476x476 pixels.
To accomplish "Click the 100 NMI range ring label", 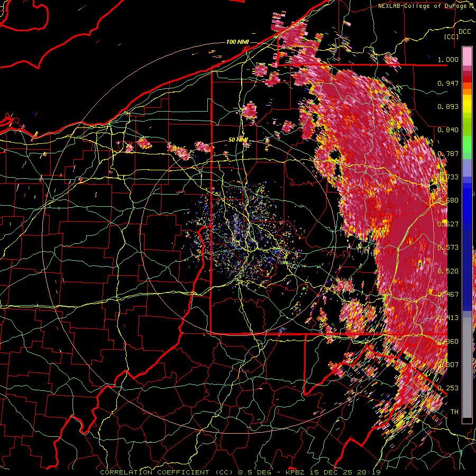I will pyautogui.click(x=237, y=42).
